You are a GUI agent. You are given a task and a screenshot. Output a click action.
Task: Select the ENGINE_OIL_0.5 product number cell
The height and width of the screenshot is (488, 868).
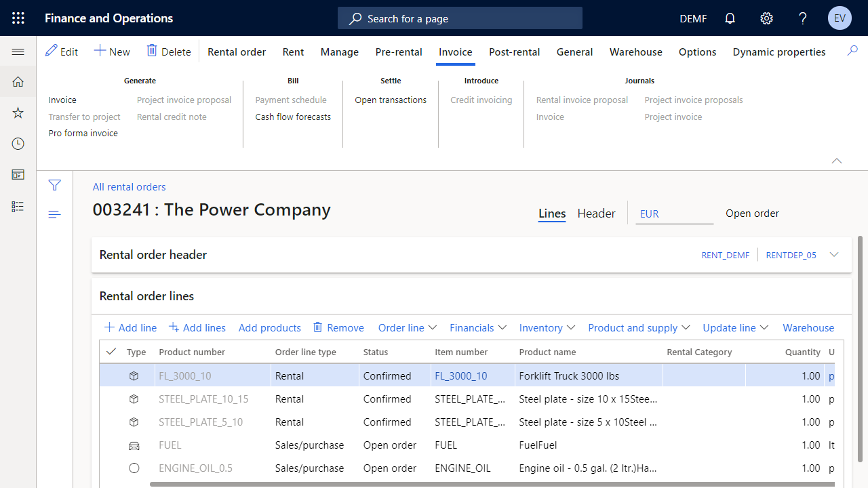[213, 468]
